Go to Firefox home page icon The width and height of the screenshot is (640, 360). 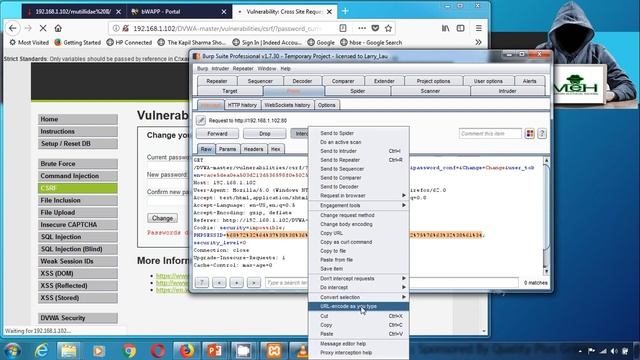pos(58,28)
